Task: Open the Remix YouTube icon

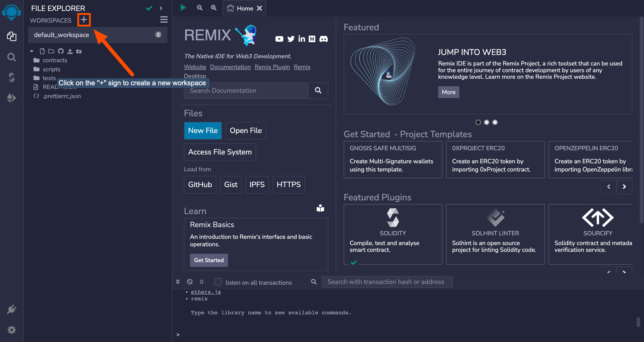Action: coord(279,39)
